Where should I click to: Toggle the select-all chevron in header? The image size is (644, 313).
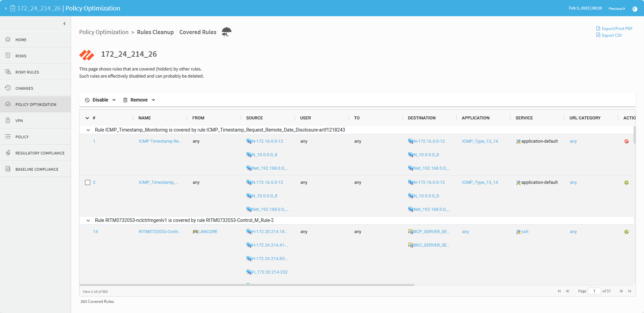(87, 118)
